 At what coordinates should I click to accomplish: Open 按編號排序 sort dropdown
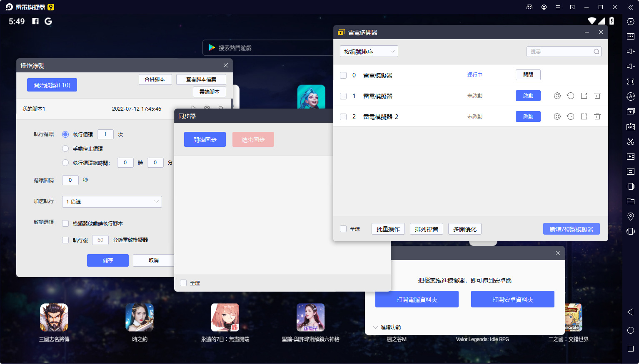click(x=369, y=51)
